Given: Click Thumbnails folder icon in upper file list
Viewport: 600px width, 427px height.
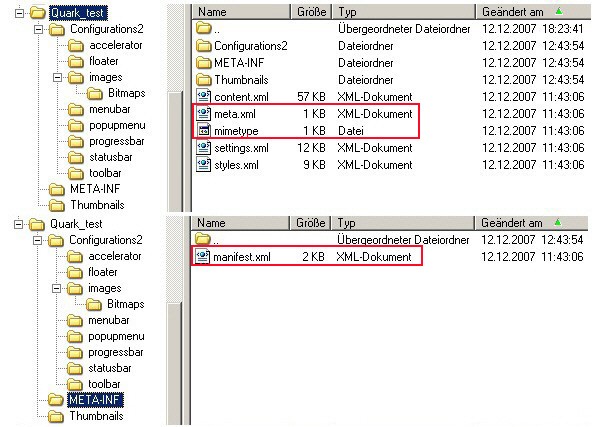Looking at the screenshot, I should 203,80.
